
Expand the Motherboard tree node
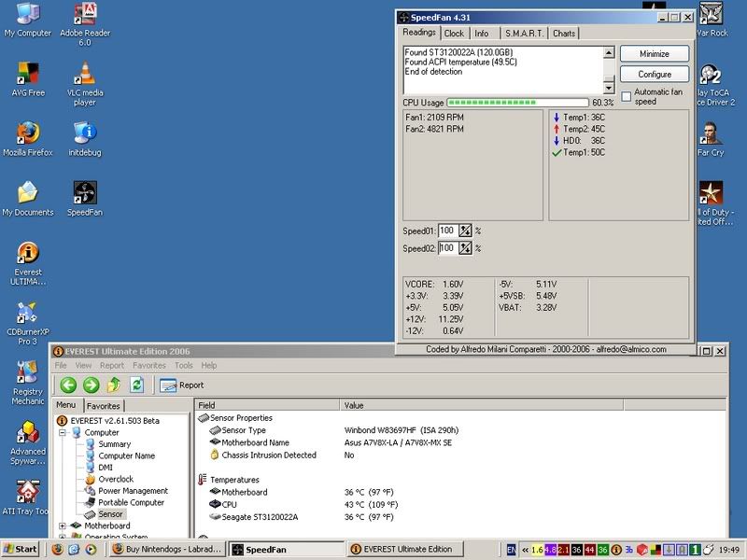tap(63, 525)
